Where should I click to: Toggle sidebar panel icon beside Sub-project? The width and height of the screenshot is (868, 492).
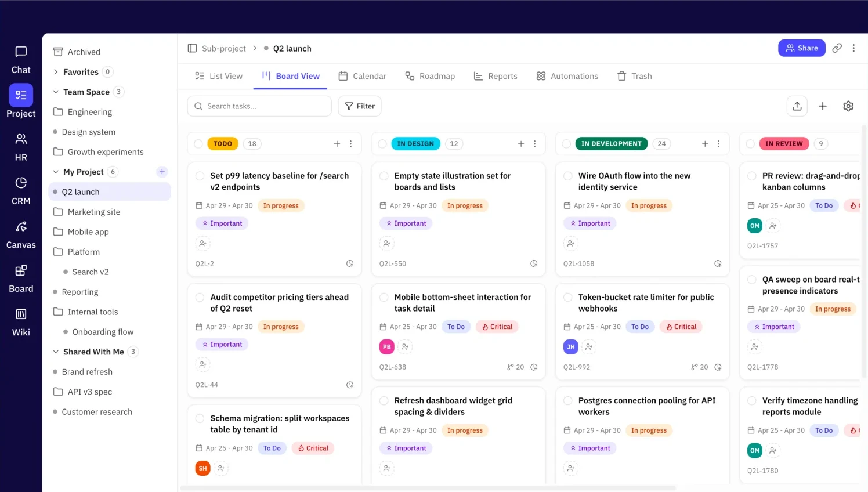pos(192,48)
